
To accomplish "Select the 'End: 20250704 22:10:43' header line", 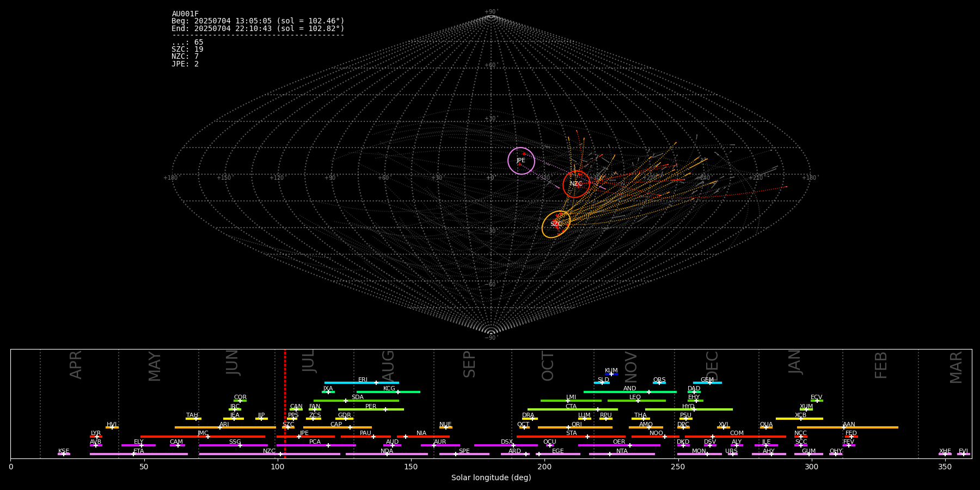I will pyautogui.click(x=258, y=28).
